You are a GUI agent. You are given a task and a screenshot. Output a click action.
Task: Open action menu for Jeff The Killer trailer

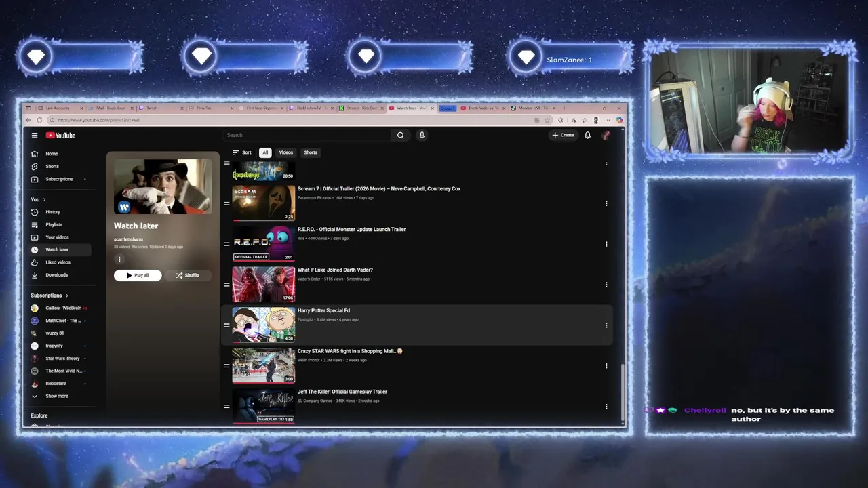coord(606,407)
